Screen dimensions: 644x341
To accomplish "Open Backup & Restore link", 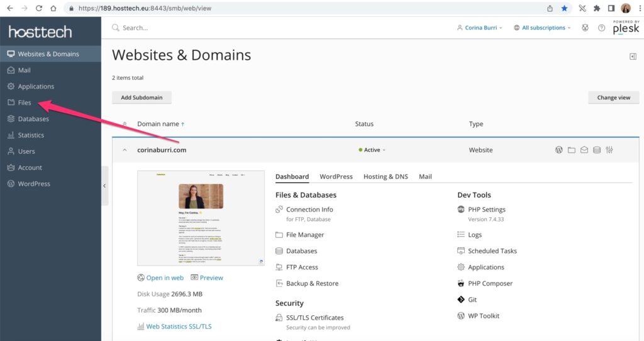I will (312, 283).
